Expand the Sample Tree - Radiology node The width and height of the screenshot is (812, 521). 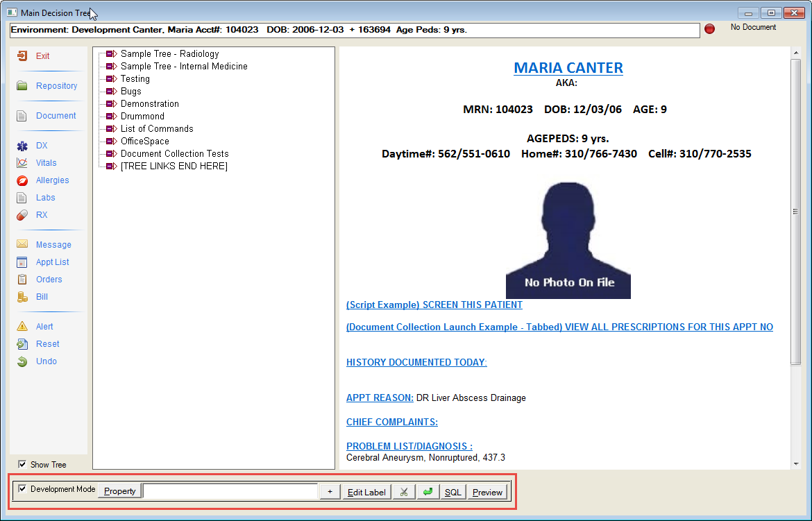coord(111,54)
